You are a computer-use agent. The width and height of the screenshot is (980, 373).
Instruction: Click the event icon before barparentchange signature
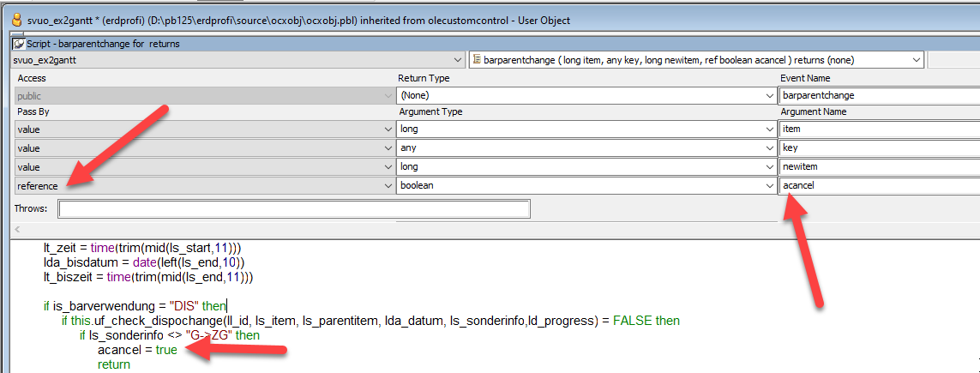[477, 60]
